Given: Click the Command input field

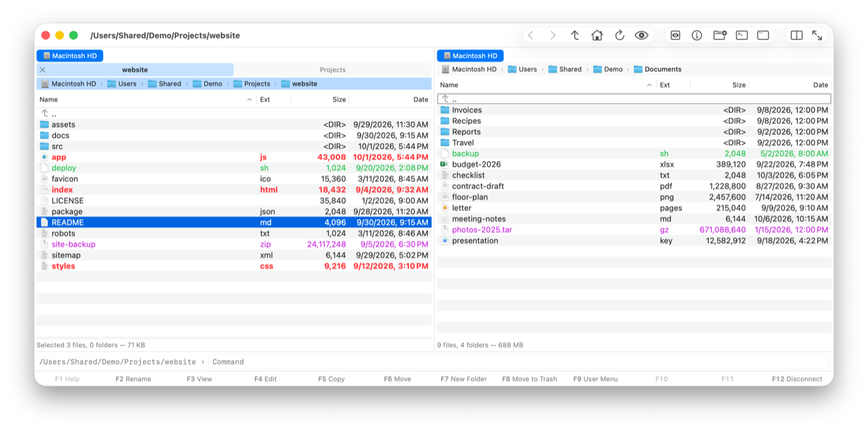Looking at the screenshot, I should coord(519,362).
